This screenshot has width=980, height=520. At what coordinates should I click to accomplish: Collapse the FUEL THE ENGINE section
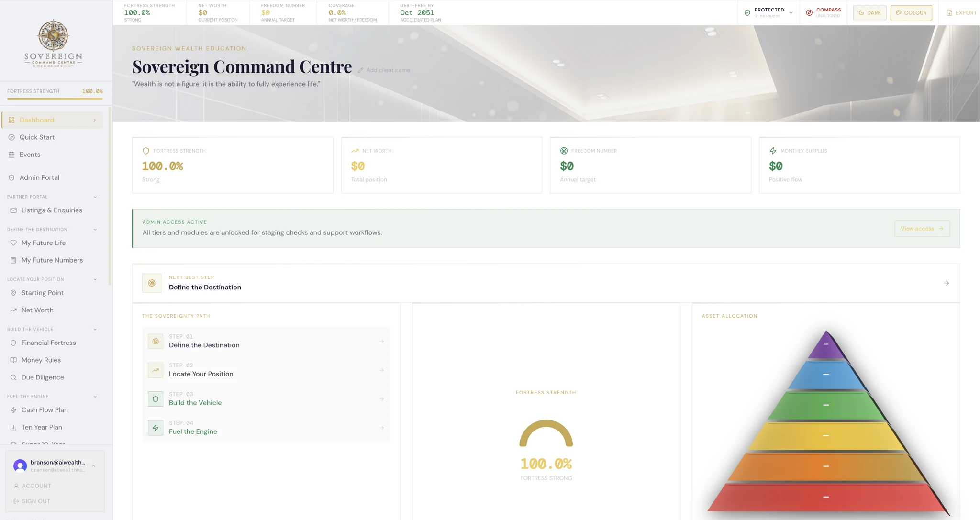pos(95,397)
